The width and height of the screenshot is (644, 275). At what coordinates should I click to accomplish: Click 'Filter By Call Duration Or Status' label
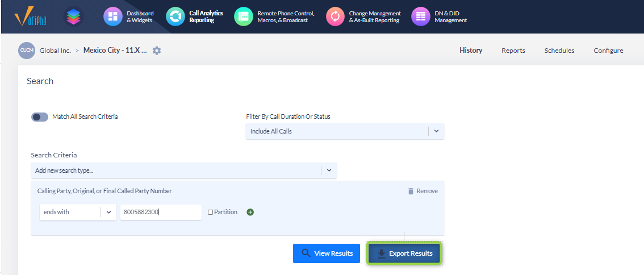coord(288,116)
